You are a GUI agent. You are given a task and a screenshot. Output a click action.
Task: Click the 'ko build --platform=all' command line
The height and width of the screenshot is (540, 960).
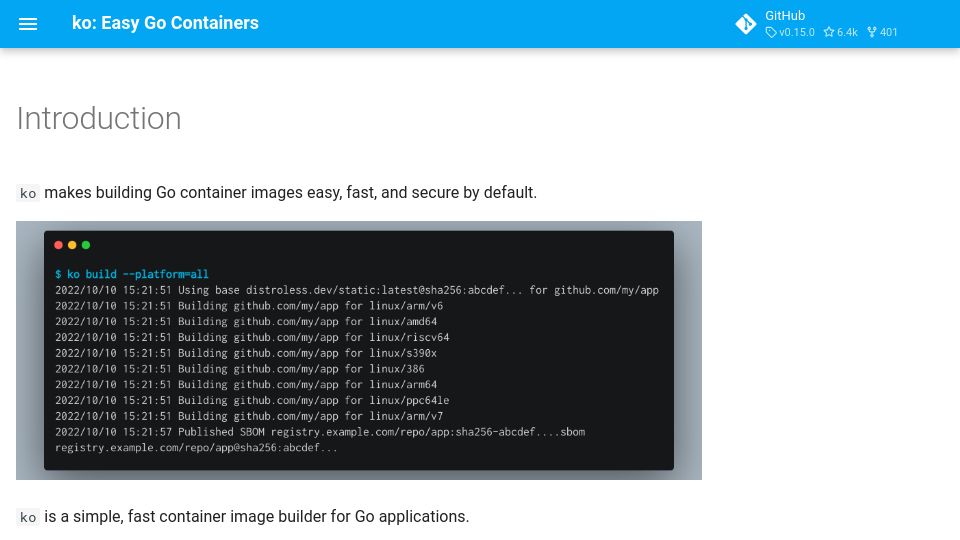pos(132,274)
